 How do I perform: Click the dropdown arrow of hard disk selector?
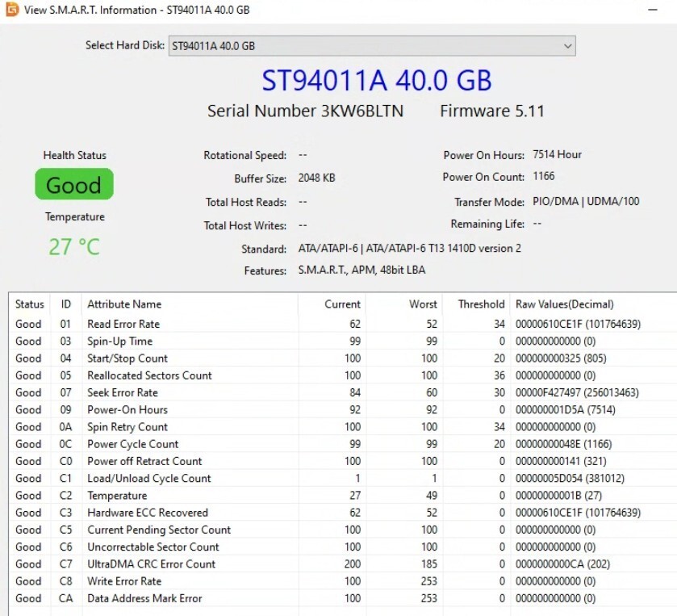(568, 46)
